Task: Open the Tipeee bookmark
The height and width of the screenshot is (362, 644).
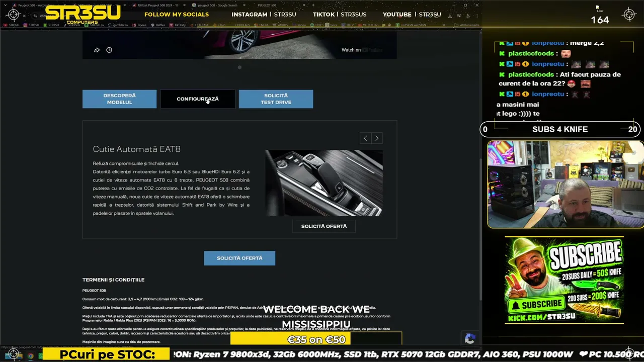Action: pyautogui.click(x=139, y=25)
